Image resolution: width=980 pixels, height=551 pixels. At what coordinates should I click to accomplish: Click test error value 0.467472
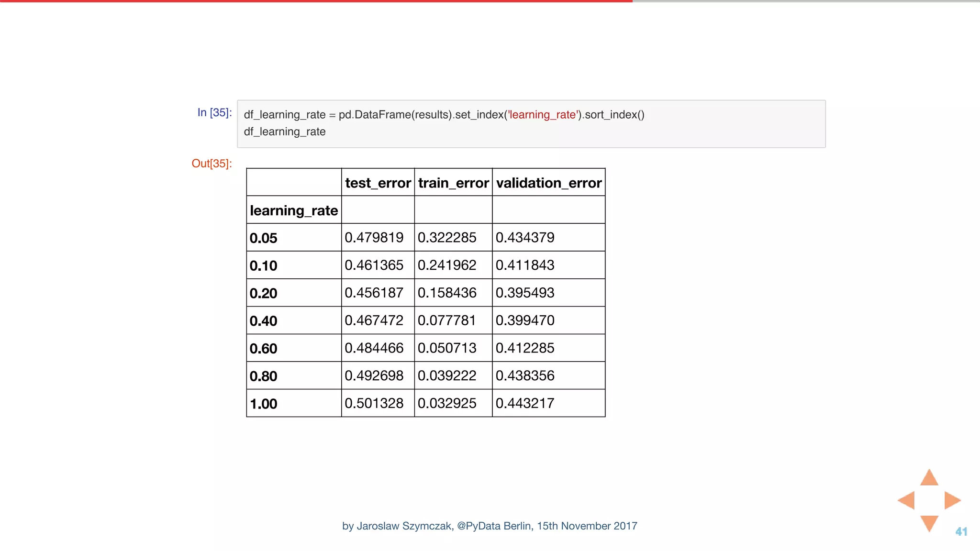coord(374,320)
